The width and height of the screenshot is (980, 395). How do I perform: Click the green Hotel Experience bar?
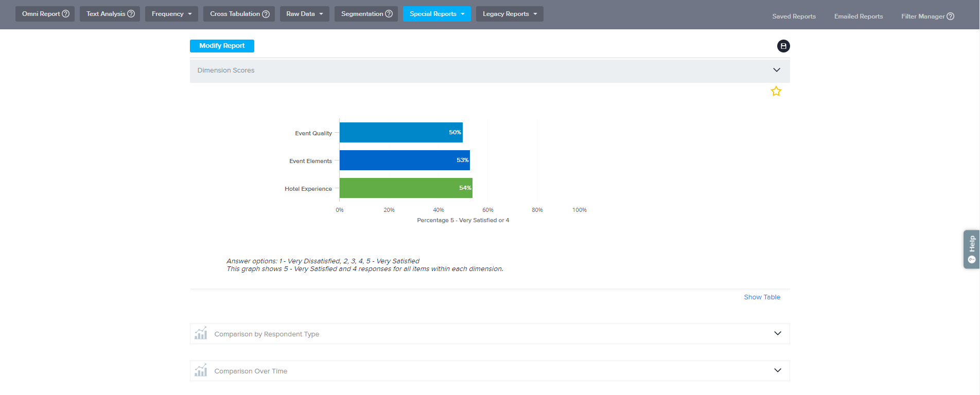pyautogui.click(x=406, y=188)
